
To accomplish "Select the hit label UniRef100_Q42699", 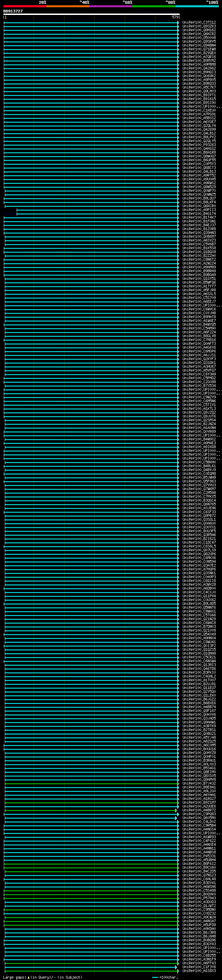I will (x=199, y=129).
